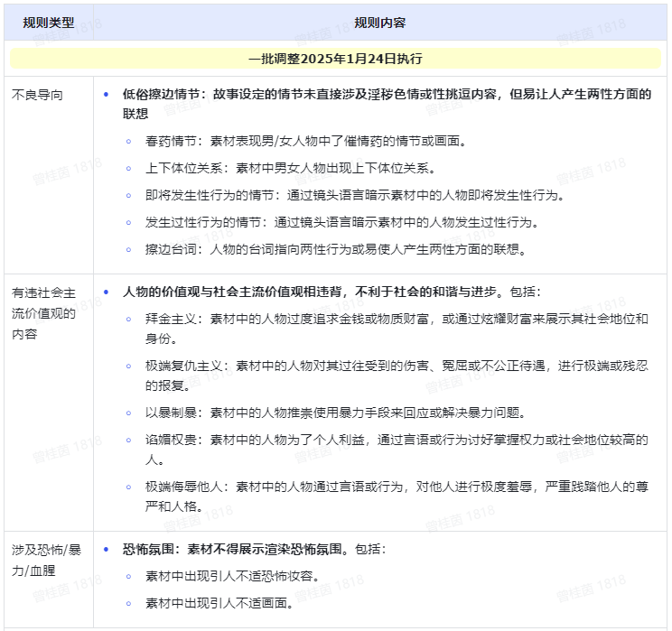672x631 pixels.
Task: Select the 上下体位关系 bullet line
Action: (x=290, y=168)
